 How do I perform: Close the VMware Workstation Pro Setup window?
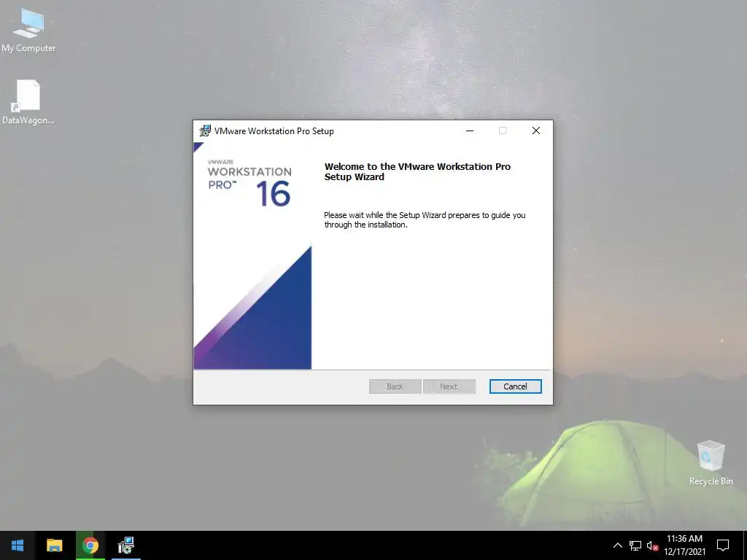[x=536, y=131]
